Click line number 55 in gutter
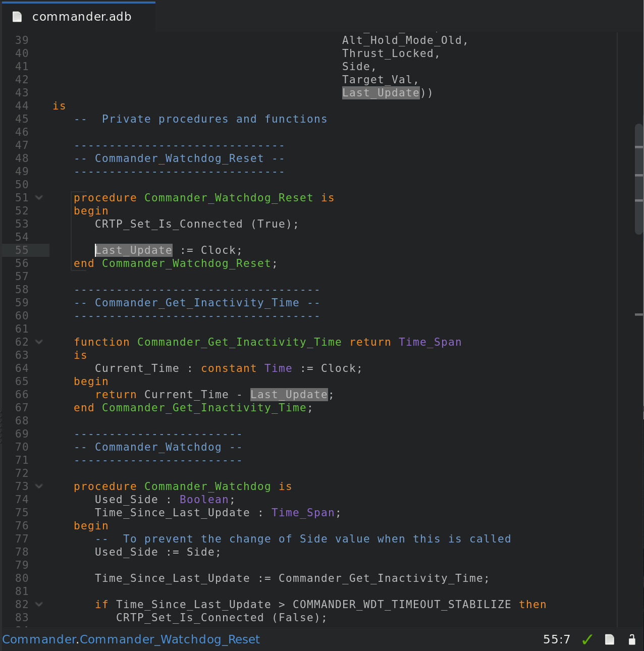 point(22,250)
